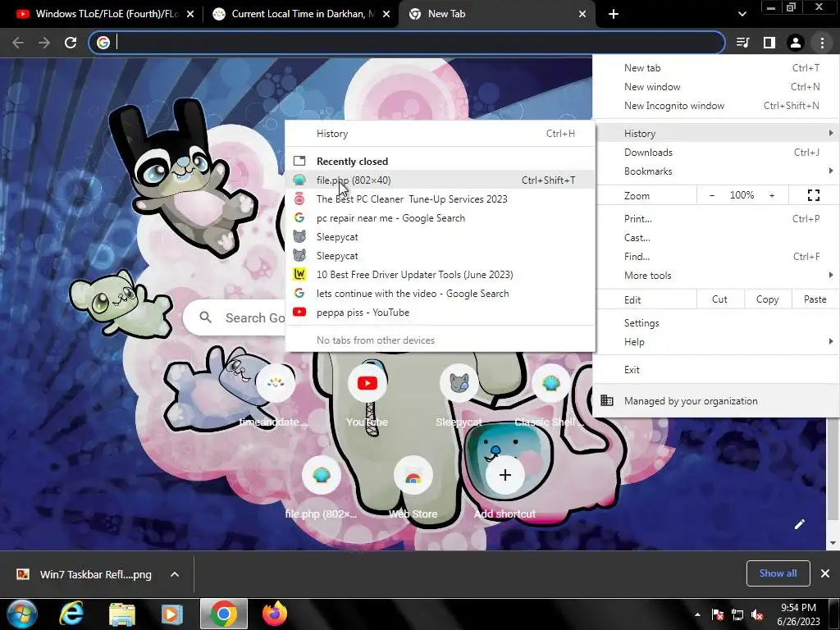This screenshot has height=630, width=840.
Task: Open Win7 Taskbar Refl....png download
Action: (85, 574)
